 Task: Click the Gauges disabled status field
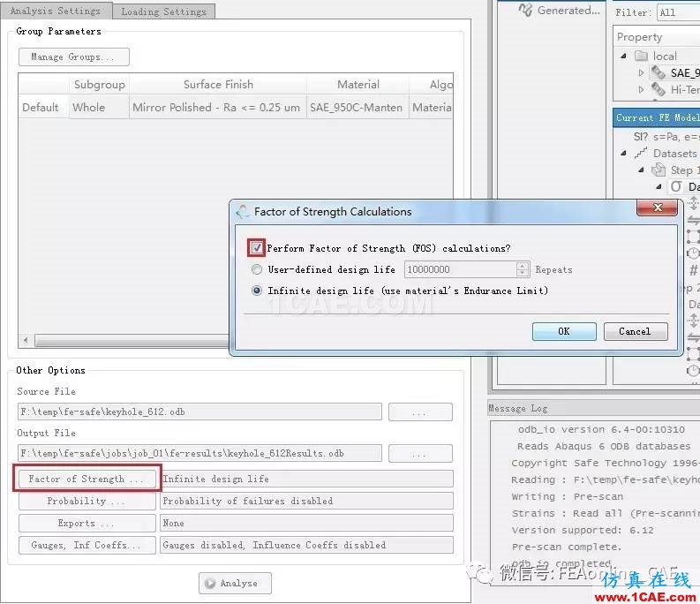tap(306, 545)
